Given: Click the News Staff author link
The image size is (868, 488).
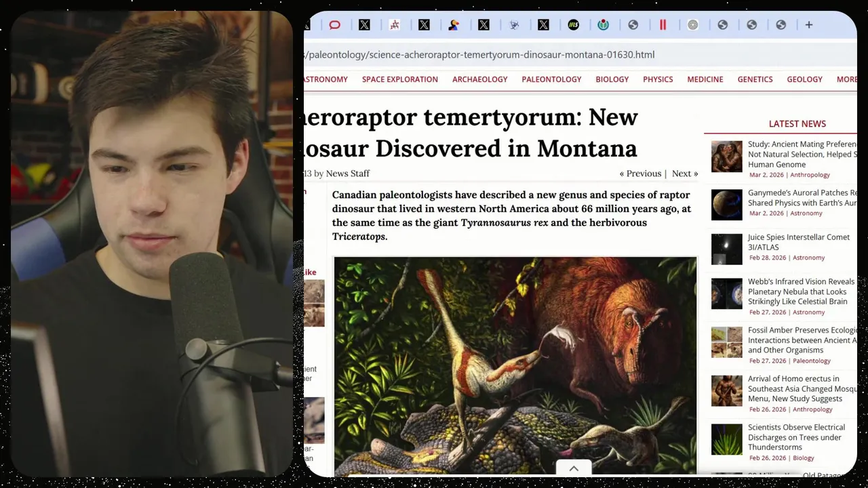Looking at the screenshot, I should tap(347, 174).
